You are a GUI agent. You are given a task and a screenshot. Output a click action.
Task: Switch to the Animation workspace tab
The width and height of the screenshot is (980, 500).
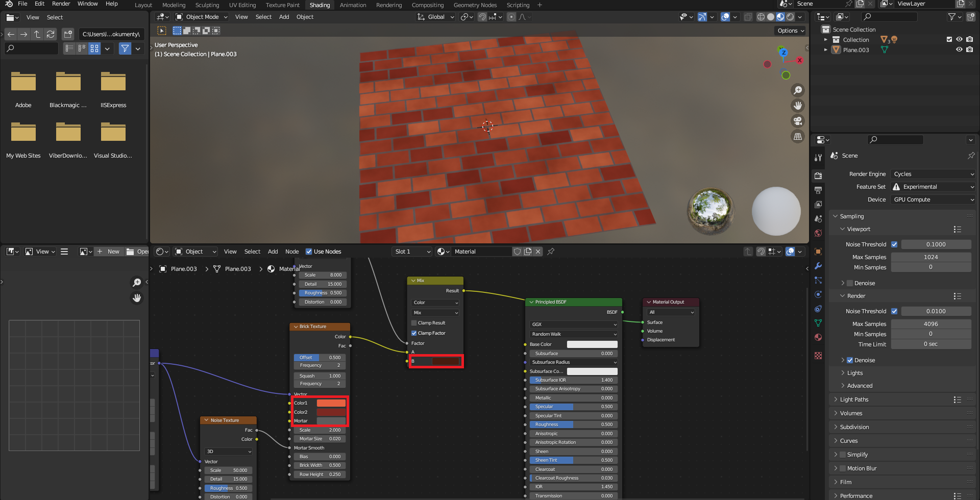353,5
